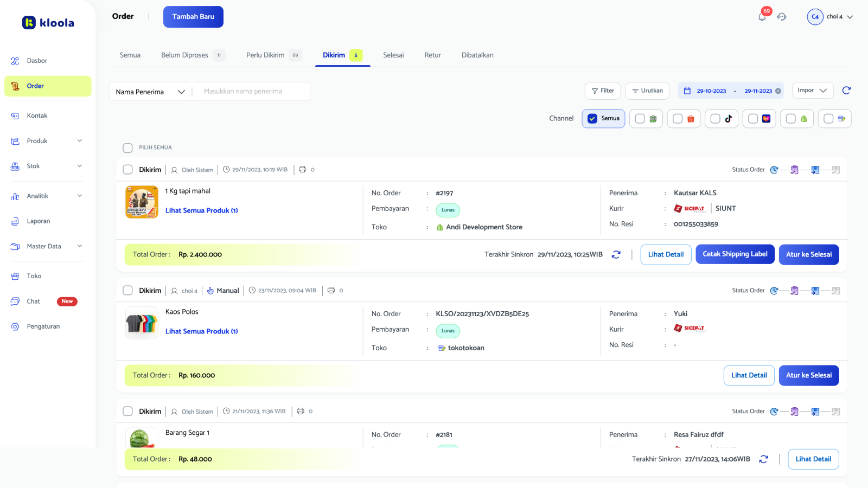Screen dimensions: 868x488
Task: Check the TikTok channel filter
Action: [x=714, y=119]
